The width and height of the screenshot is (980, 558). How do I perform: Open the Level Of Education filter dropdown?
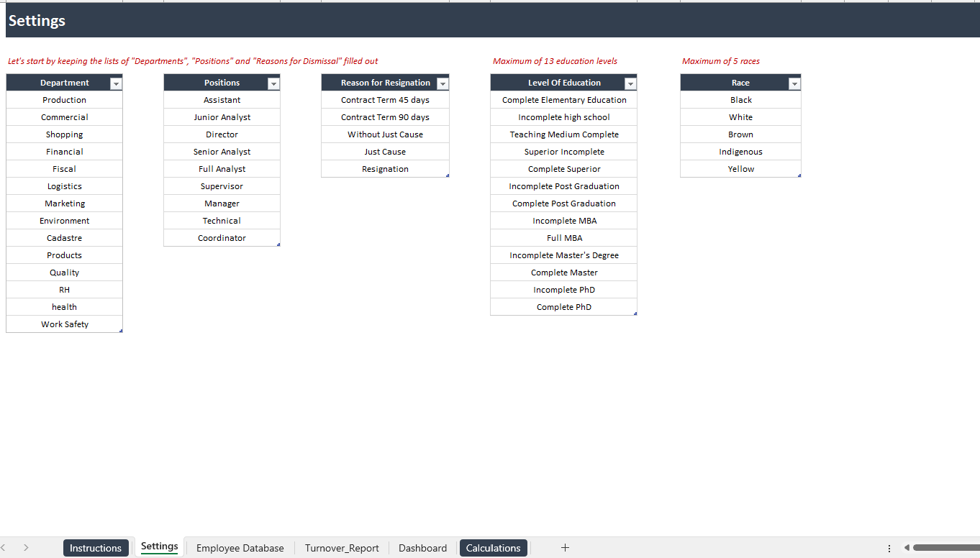630,83
